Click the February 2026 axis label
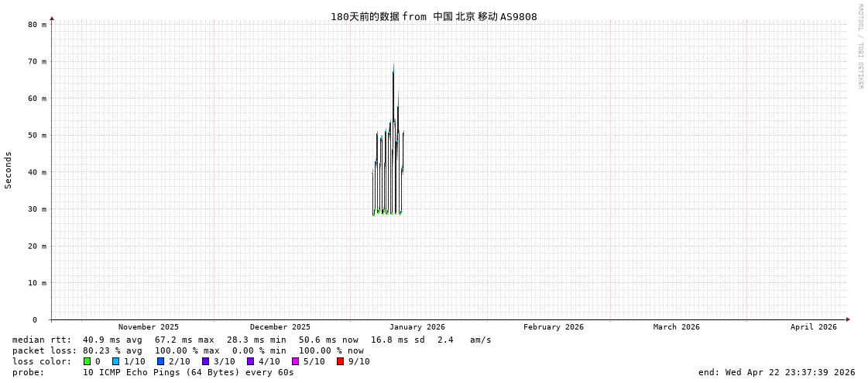 point(553,327)
